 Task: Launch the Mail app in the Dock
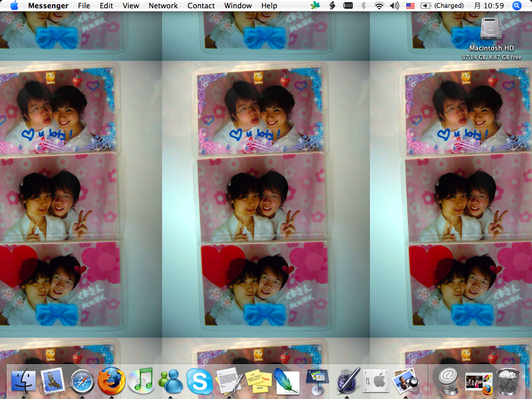click(52, 381)
